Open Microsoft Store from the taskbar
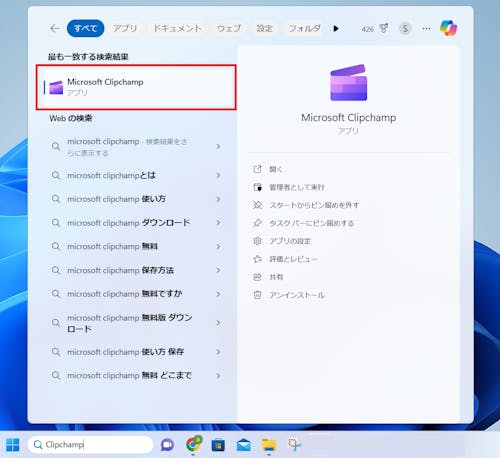500x458 pixels. pos(218,445)
